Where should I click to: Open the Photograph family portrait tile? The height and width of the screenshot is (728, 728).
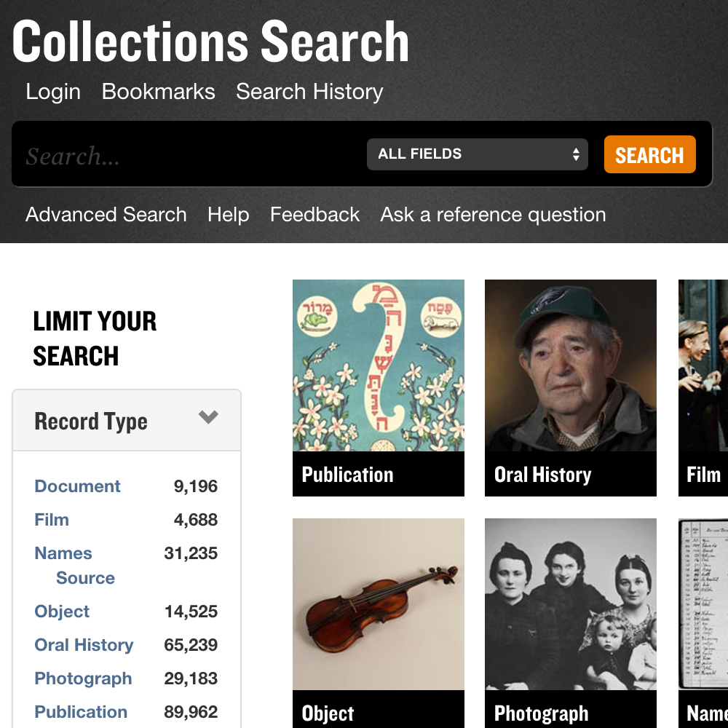[571, 623]
